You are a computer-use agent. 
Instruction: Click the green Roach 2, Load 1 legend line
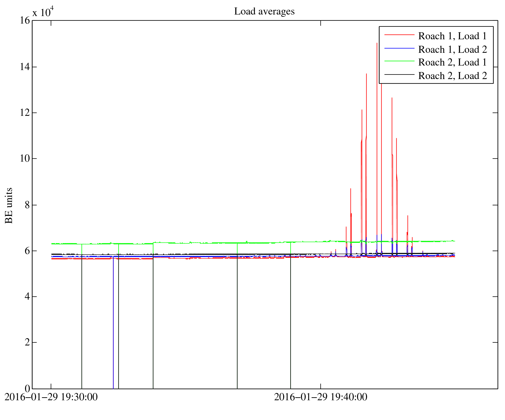[399, 61]
